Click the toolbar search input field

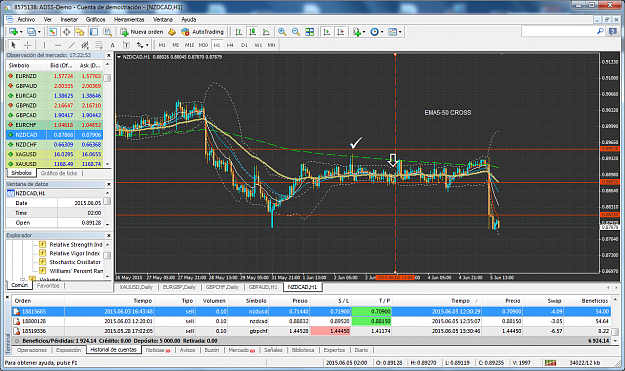(558, 31)
